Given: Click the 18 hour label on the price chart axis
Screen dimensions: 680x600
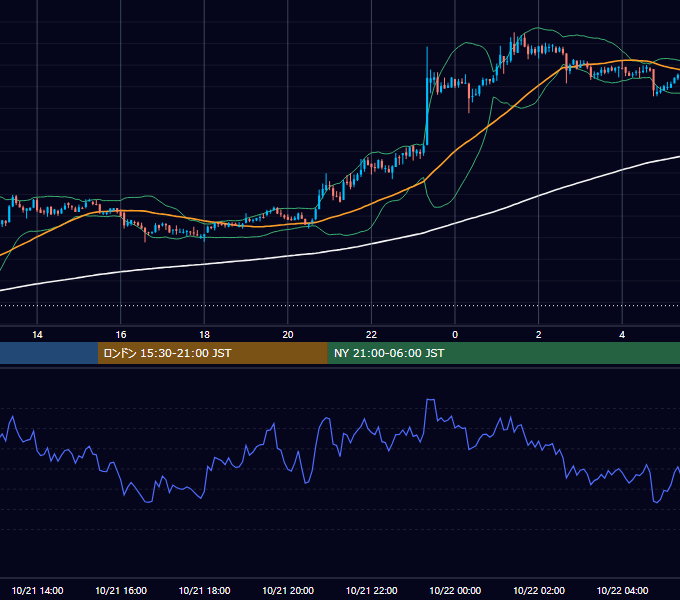Looking at the screenshot, I should [204, 335].
